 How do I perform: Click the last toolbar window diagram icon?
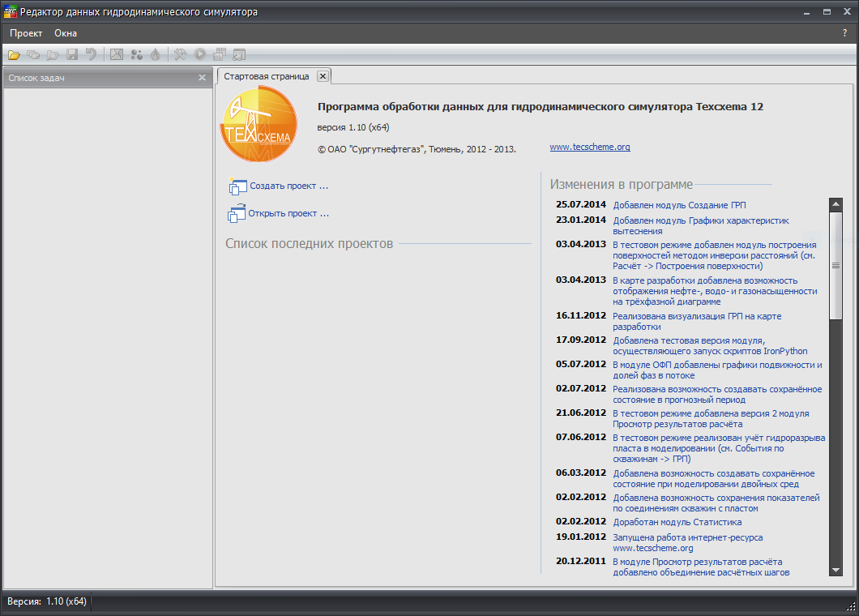(x=239, y=54)
